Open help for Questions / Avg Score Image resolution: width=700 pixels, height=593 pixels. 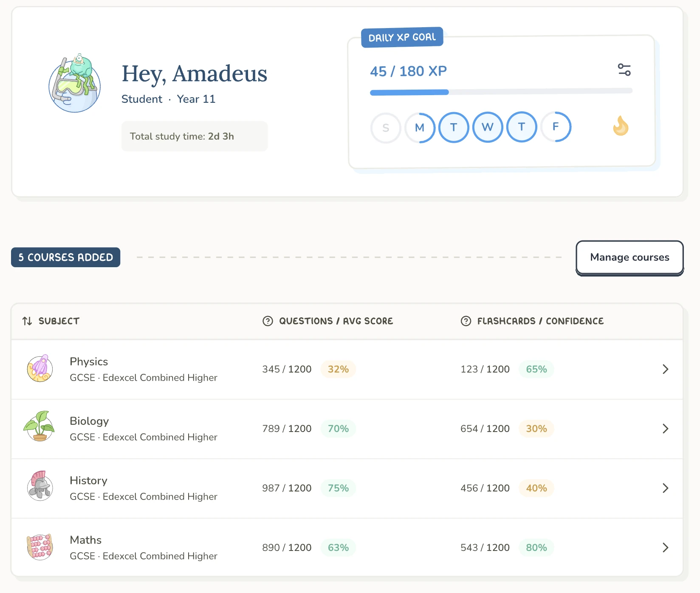tap(268, 321)
